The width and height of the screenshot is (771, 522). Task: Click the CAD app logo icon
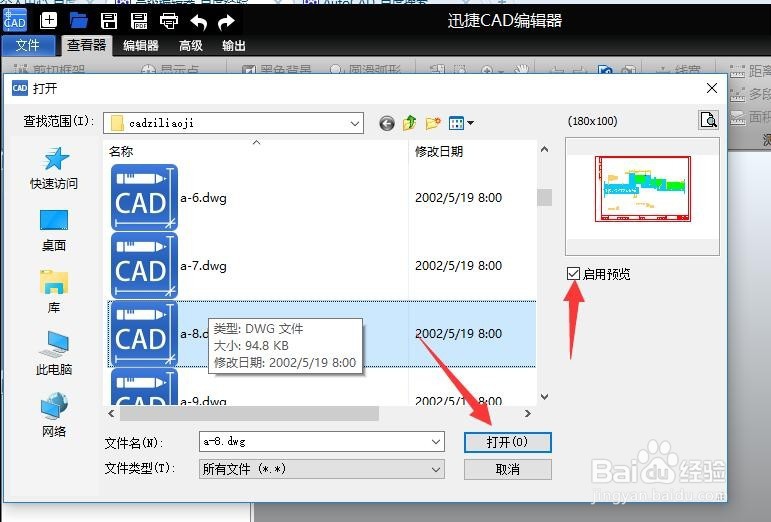[15, 21]
